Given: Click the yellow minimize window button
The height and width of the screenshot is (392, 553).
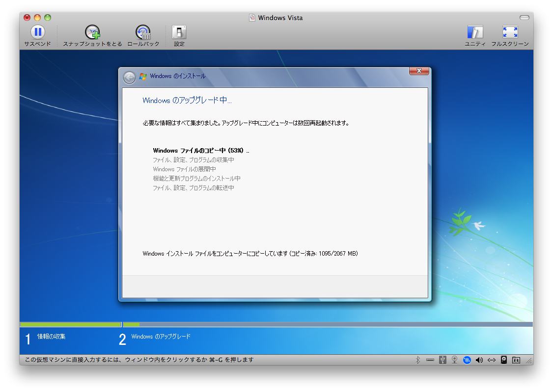Looking at the screenshot, I should pos(37,18).
